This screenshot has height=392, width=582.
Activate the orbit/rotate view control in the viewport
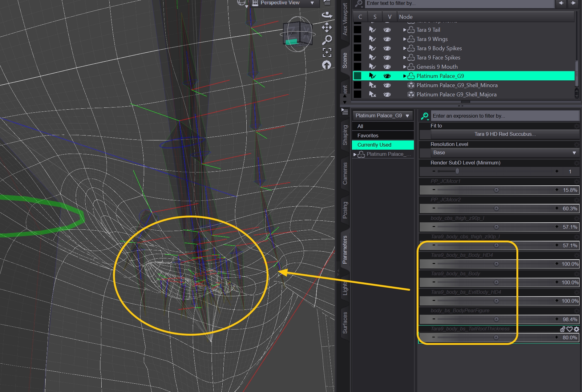coord(327,14)
